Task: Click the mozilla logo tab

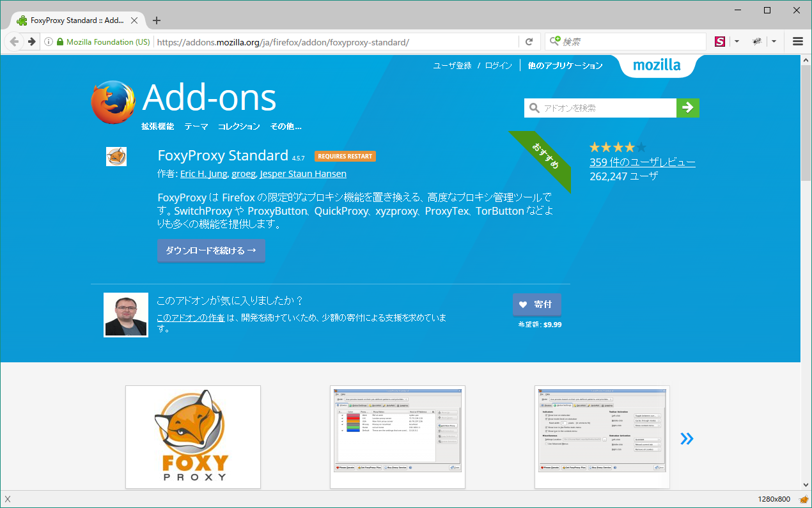Action: point(657,65)
